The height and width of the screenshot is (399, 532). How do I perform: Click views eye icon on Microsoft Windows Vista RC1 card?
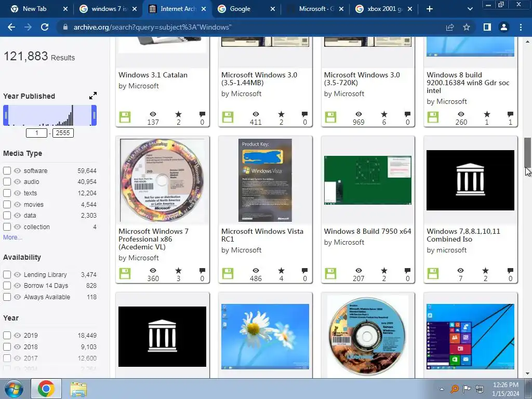[256, 270]
